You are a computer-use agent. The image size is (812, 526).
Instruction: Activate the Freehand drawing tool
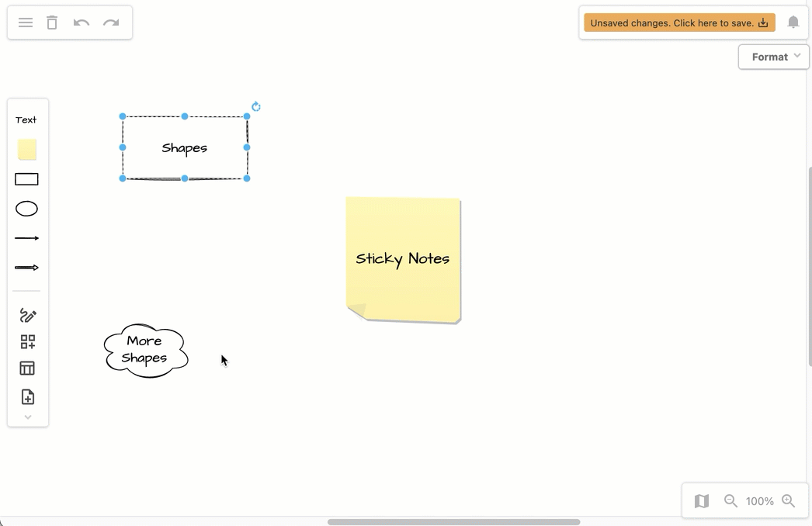pyautogui.click(x=26, y=315)
